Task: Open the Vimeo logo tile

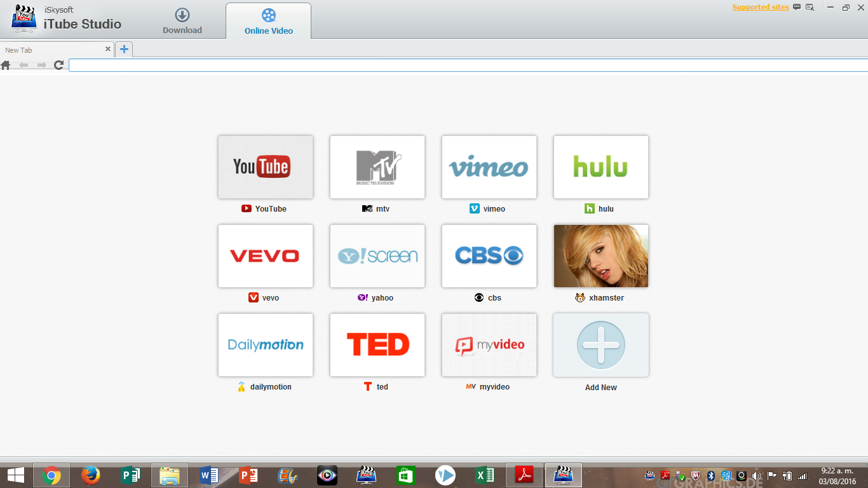Action: coord(489,167)
